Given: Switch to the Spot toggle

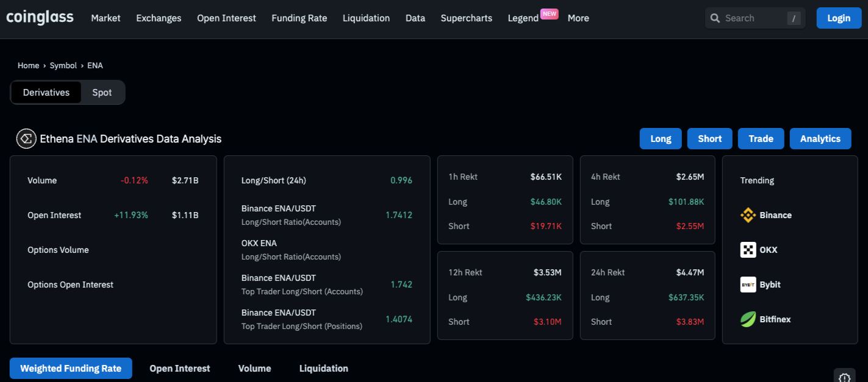Looking at the screenshot, I should point(102,93).
